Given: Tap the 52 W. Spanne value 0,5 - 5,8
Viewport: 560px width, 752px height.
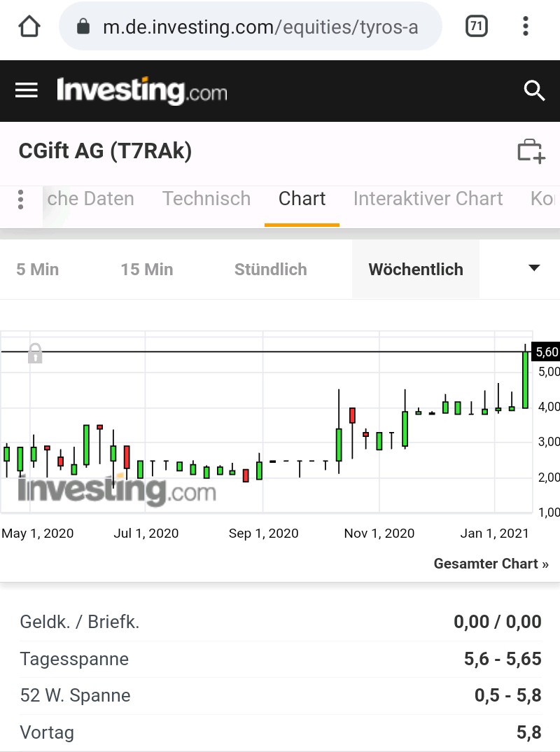Looking at the screenshot, I should (507, 695).
